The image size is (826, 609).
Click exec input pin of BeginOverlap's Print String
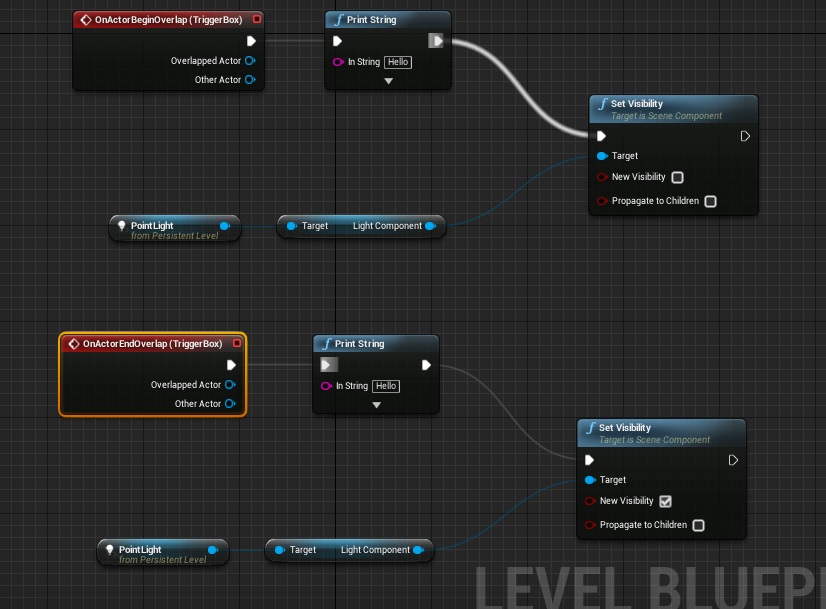[338, 41]
